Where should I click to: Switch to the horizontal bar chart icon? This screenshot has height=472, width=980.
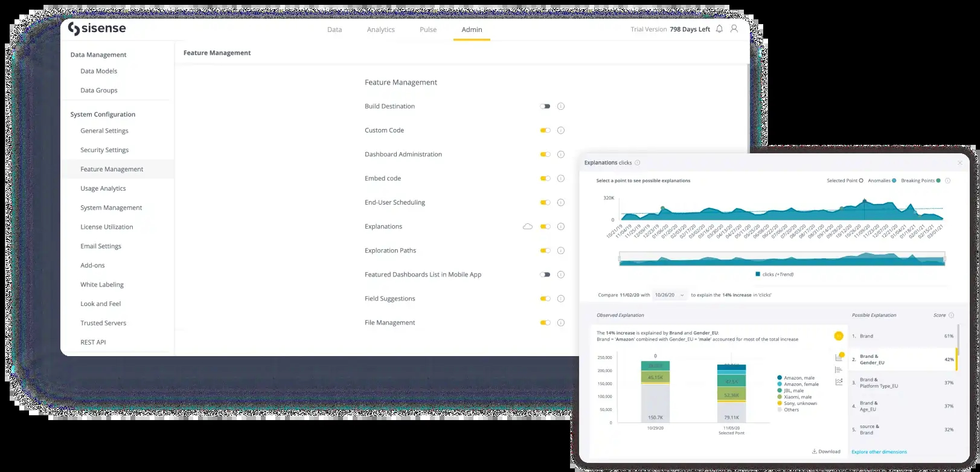tap(839, 369)
